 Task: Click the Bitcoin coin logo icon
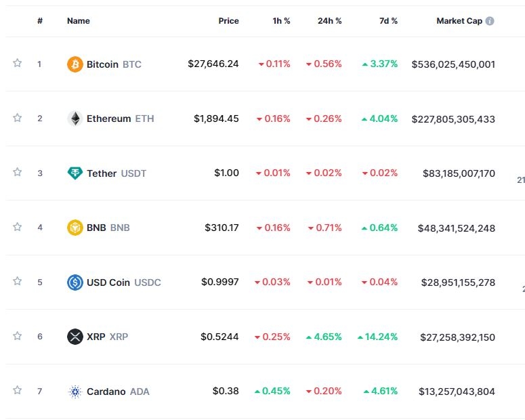click(75, 64)
